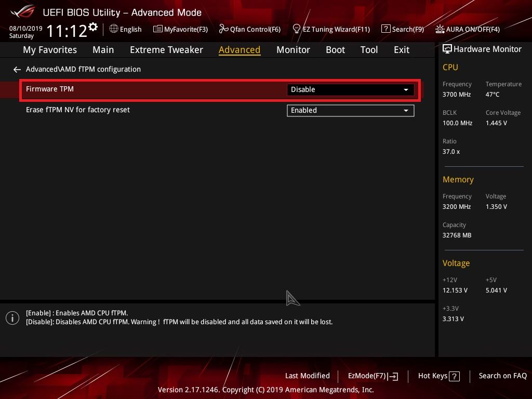Click +12V reading 12.153 V
The image size is (532, 399).
click(455, 290)
